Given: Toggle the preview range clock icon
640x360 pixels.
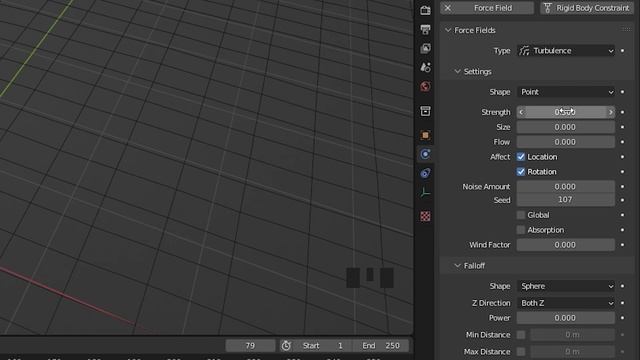Looking at the screenshot, I should pos(286,346).
